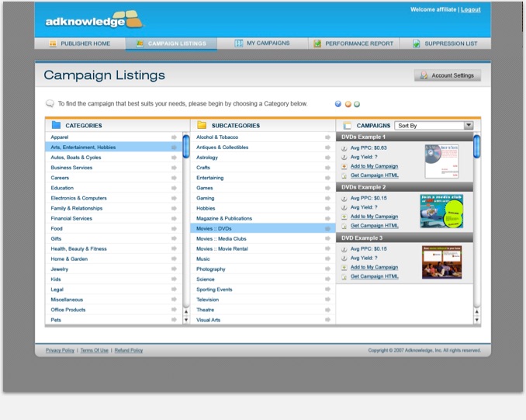526x420 pixels.
Task: Select Arts, Entertainment, Hobbies category
Action: (x=114, y=147)
